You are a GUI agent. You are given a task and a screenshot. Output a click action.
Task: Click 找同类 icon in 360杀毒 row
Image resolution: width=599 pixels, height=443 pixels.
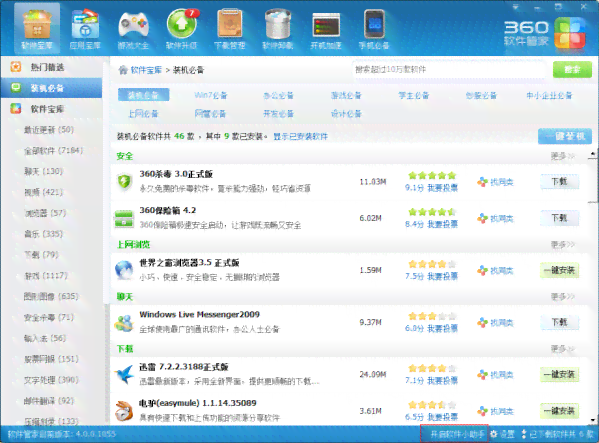[x=482, y=182]
